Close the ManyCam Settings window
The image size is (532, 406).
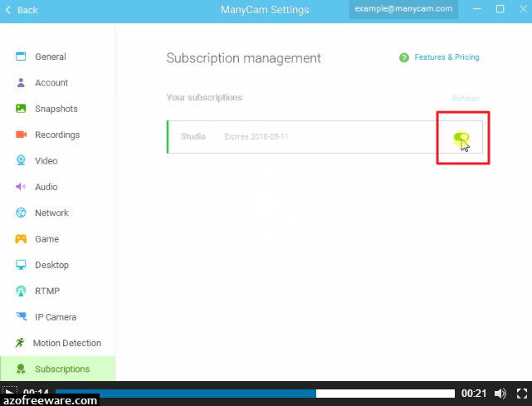point(523,9)
